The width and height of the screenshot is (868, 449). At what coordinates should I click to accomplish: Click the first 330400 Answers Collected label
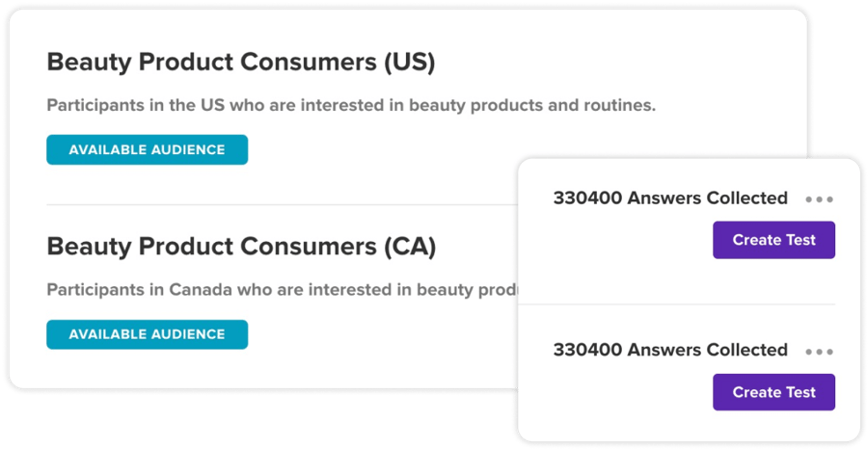point(670,198)
